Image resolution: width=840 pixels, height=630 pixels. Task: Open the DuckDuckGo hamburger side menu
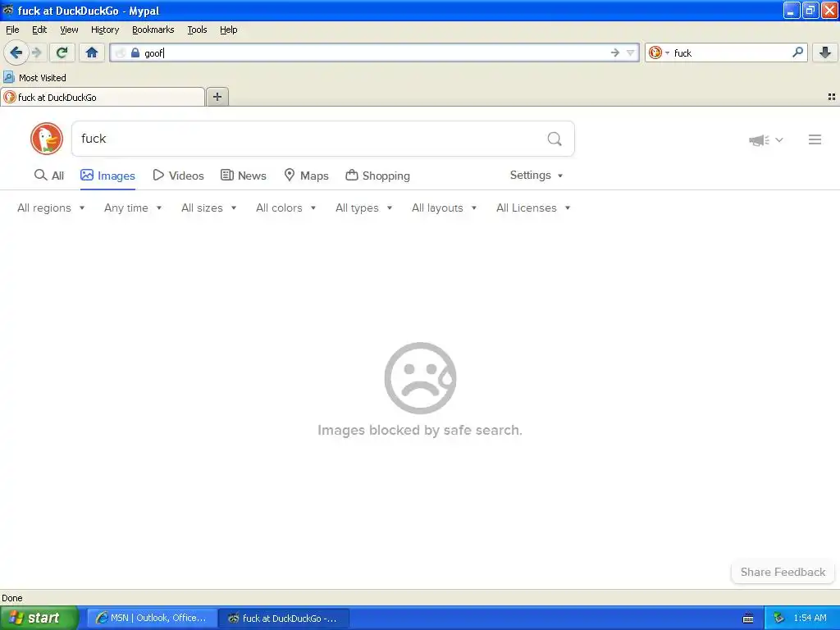815,139
